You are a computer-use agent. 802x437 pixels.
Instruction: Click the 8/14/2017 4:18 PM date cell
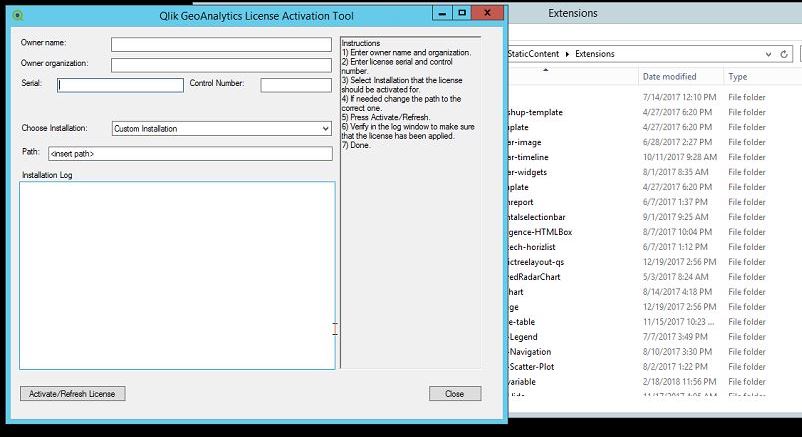pos(677,292)
